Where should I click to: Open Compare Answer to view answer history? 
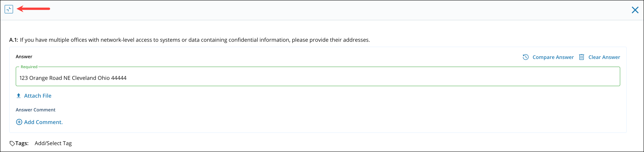click(553, 57)
